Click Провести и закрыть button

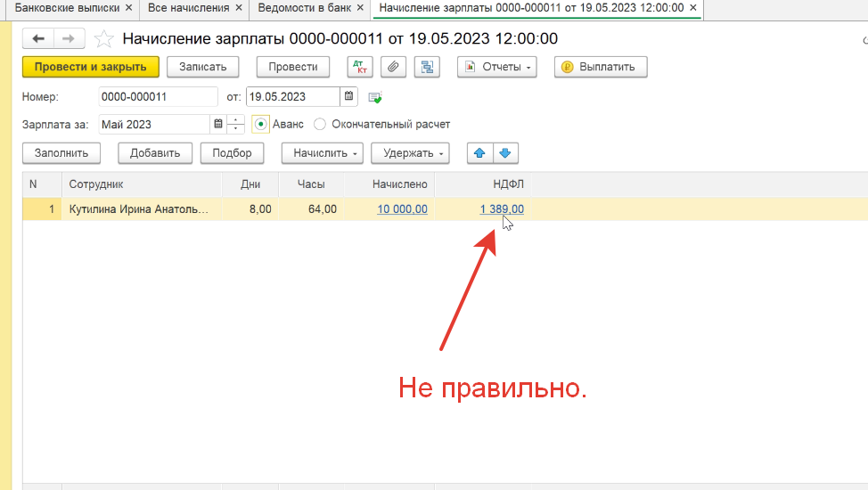coord(90,67)
